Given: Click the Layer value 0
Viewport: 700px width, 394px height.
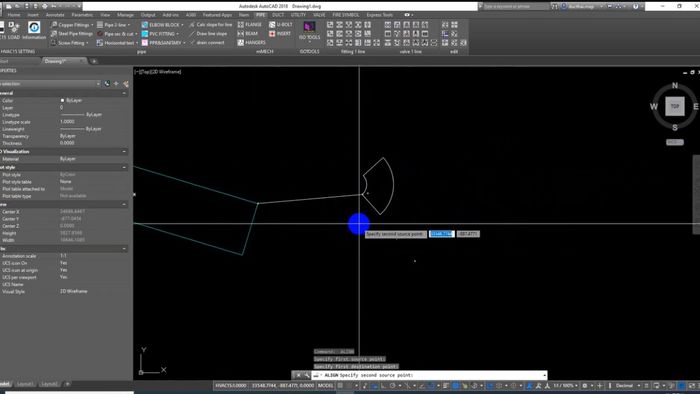Looking at the screenshot, I should pos(62,108).
